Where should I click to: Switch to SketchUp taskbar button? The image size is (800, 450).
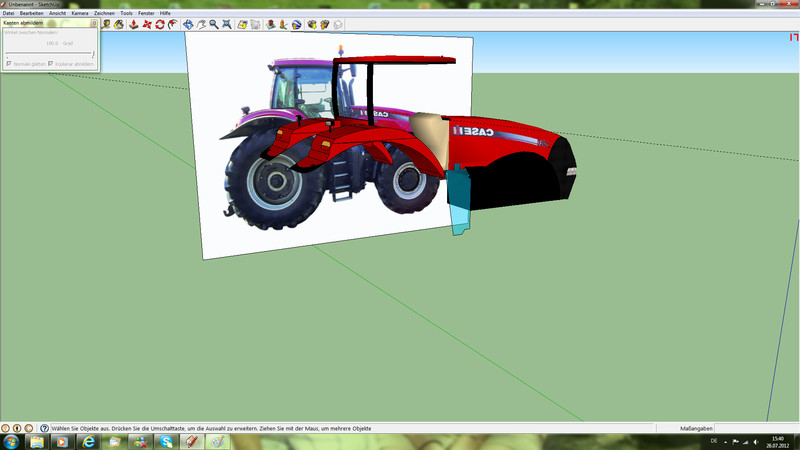[x=192, y=442]
